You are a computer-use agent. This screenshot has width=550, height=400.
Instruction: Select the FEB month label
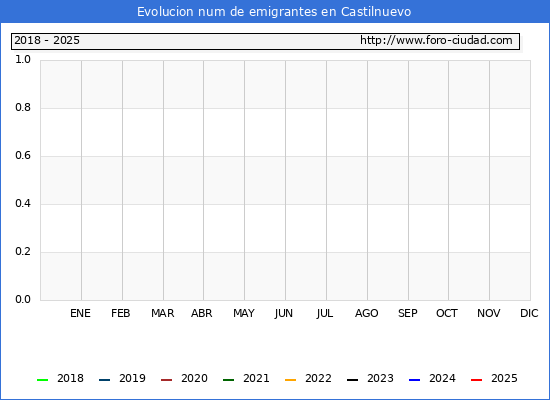pyautogui.click(x=121, y=313)
